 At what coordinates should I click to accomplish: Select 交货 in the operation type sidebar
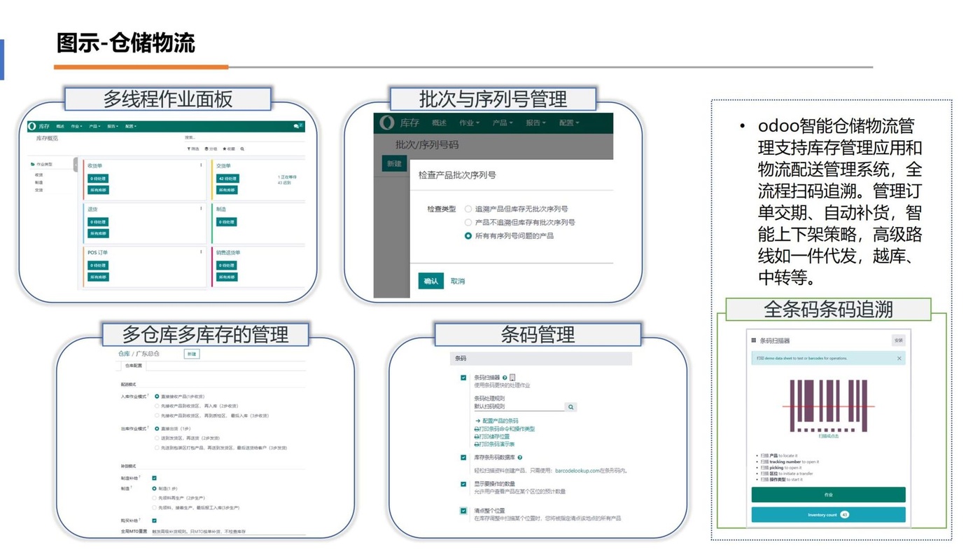(x=39, y=190)
